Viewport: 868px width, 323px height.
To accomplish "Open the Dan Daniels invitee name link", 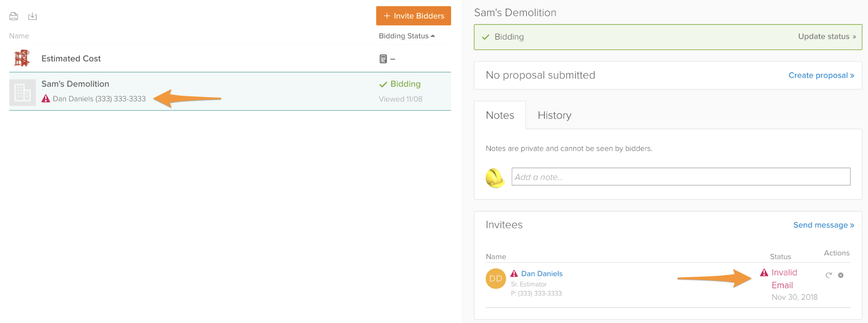I will pos(541,274).
